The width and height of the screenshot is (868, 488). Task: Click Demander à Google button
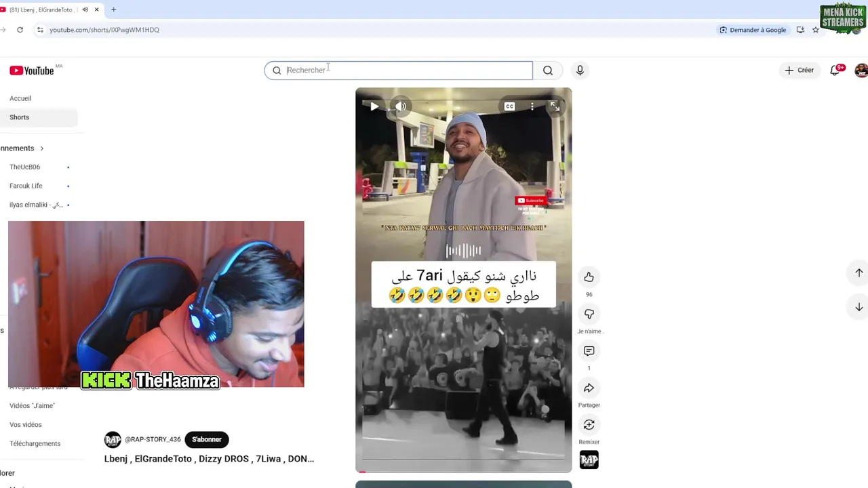click(753, 30)
